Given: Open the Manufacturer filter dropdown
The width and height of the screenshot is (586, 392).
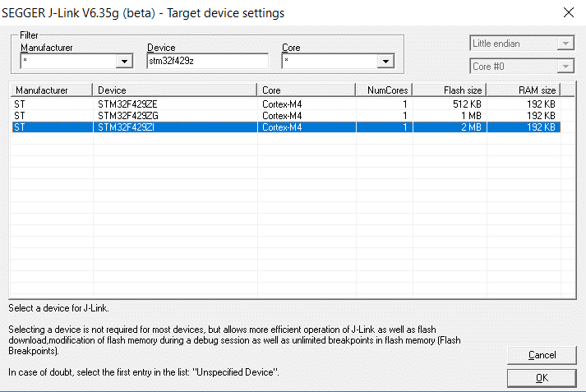Looking at the screenshot, I should (x=124, y=61).
